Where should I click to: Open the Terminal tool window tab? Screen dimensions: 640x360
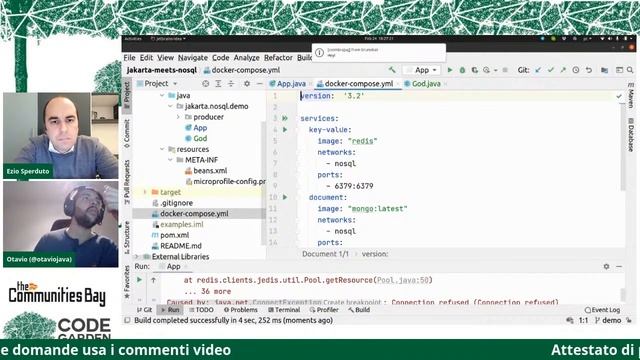(x=284, y=310)
